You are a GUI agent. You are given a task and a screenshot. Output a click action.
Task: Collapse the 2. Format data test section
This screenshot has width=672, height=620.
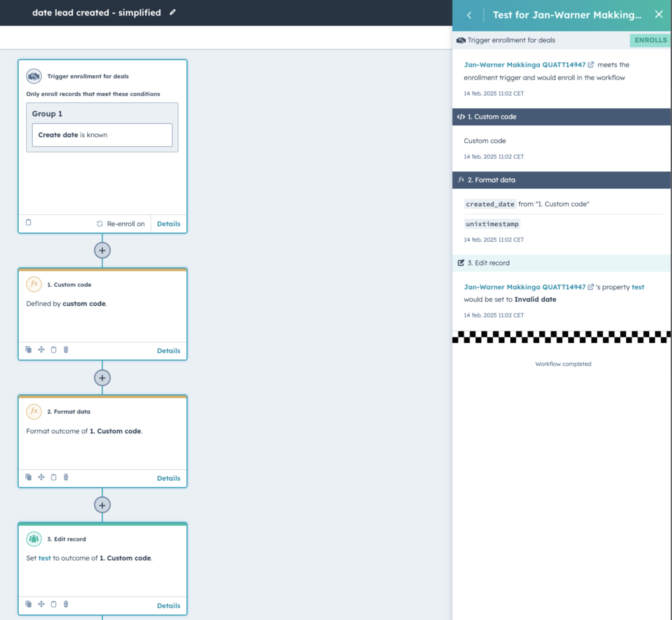(563, 180)
